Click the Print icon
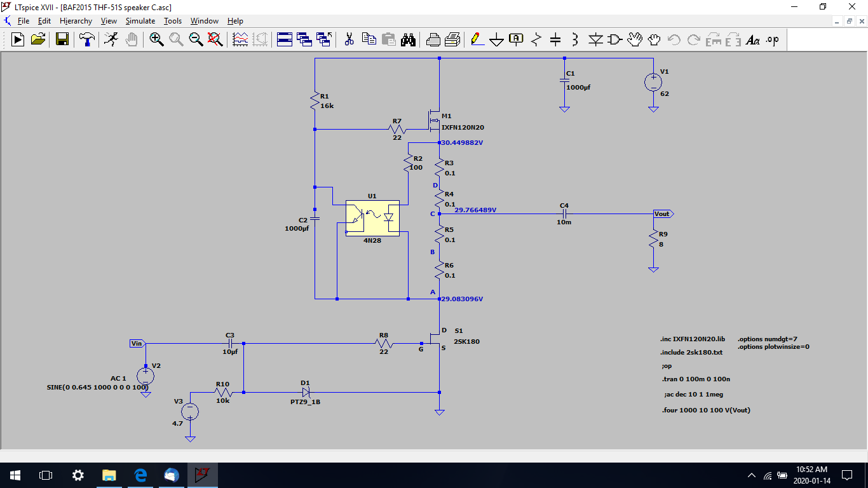868x488 pixels. point(453,39)
